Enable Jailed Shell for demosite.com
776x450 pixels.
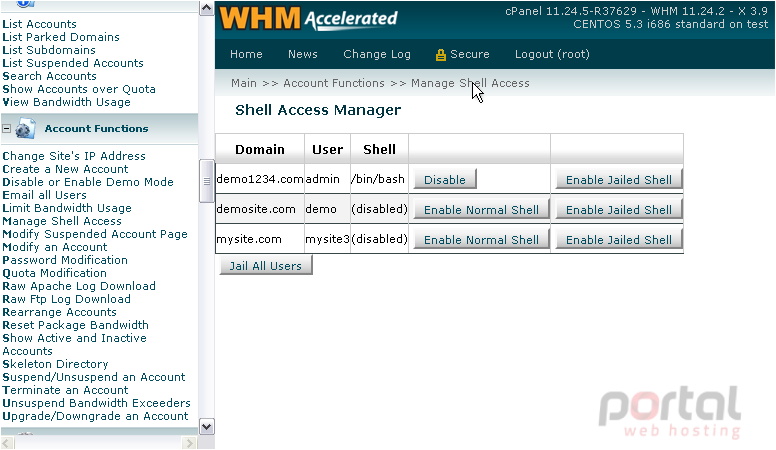[619, 210]
